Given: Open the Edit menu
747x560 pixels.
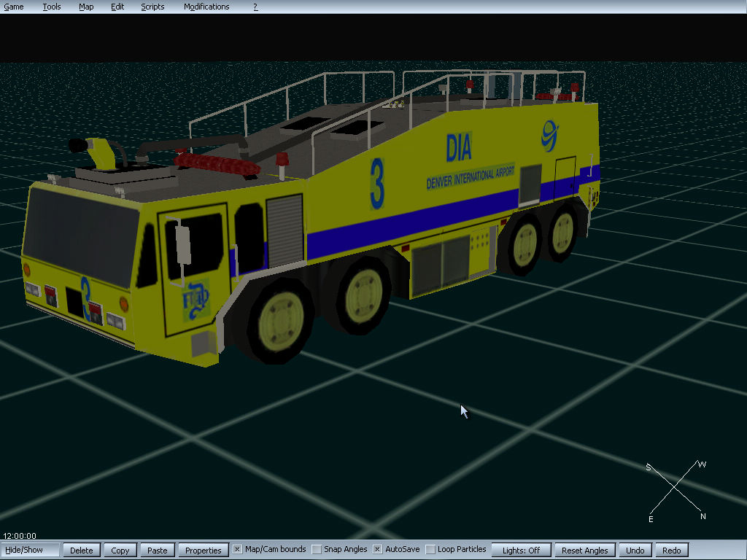Looking at the screenshot, I should pos(117,7).
